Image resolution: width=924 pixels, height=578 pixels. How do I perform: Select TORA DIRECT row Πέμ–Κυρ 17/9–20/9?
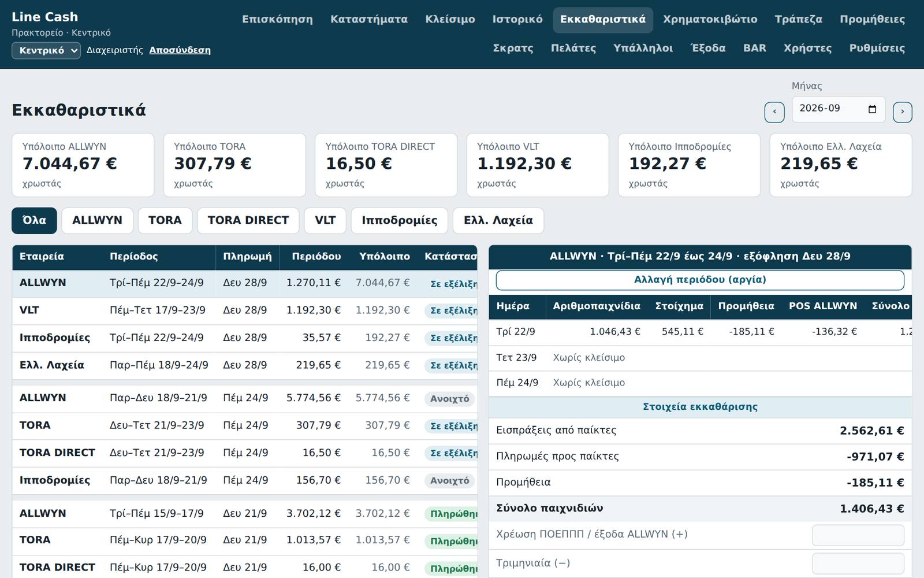pos(245,568)
